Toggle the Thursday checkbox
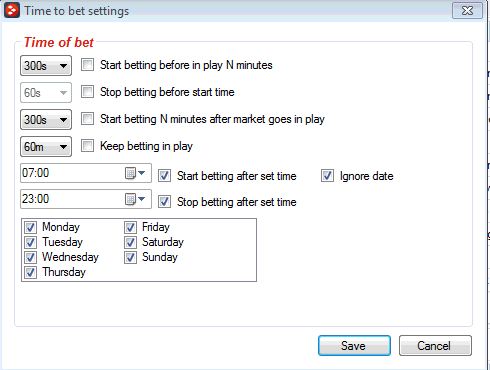 tap(31, 273)
